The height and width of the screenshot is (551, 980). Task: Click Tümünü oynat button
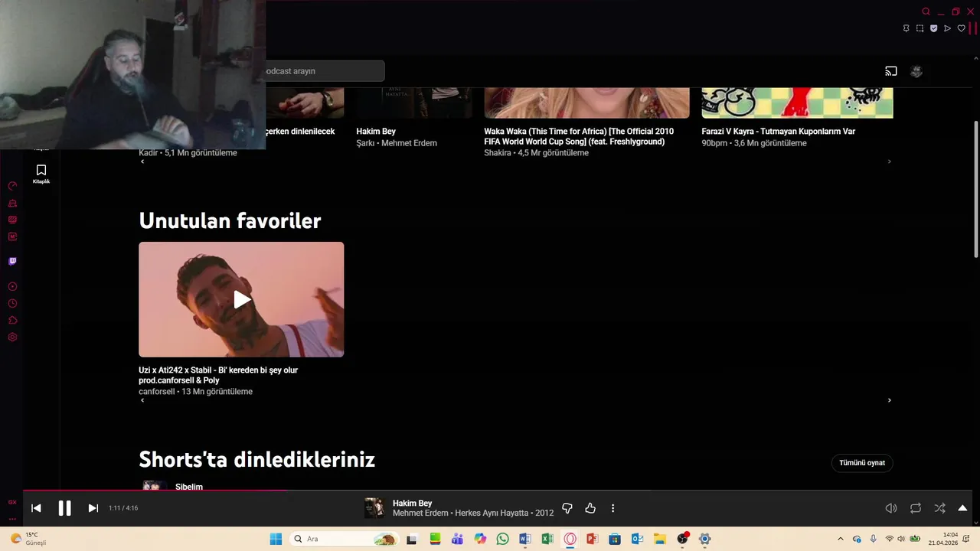[x=862, y=463]
